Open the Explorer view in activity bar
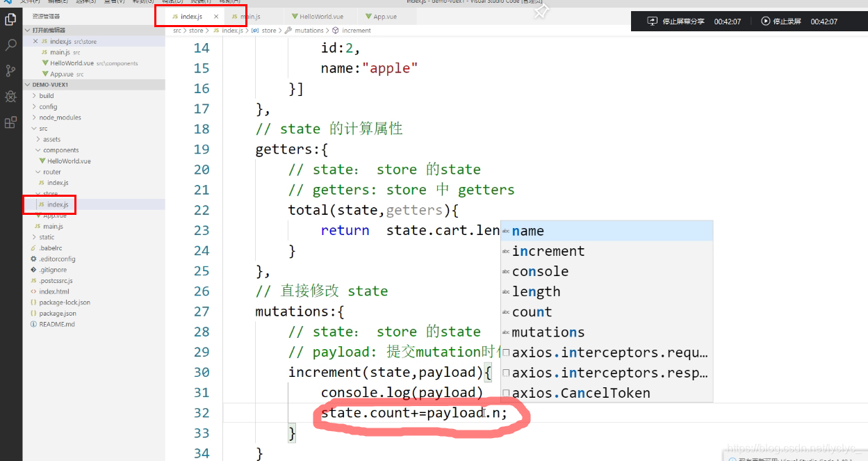Screen dimensions: 868x461 click(10, 19)
